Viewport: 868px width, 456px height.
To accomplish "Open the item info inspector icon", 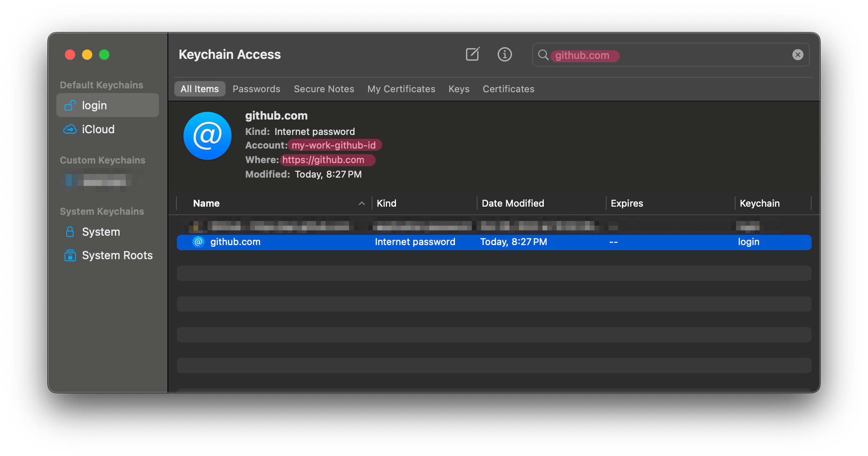I will [504, 54].
